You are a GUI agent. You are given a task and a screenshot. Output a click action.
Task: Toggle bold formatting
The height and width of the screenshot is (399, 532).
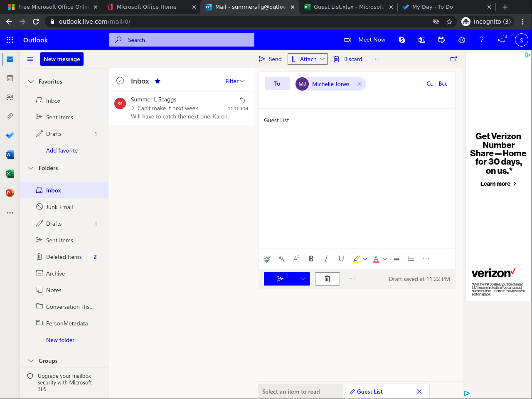point(311,259)
